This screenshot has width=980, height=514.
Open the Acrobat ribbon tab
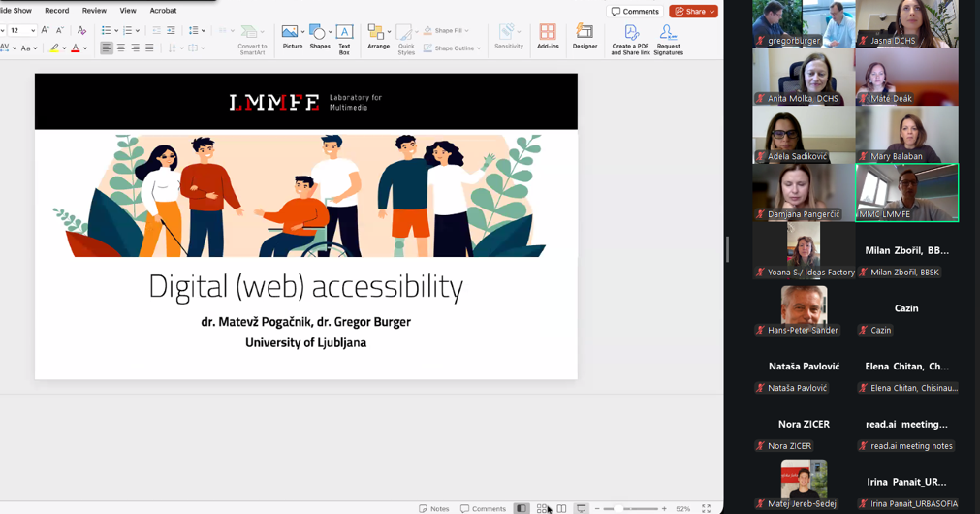(x=163, y=10)
